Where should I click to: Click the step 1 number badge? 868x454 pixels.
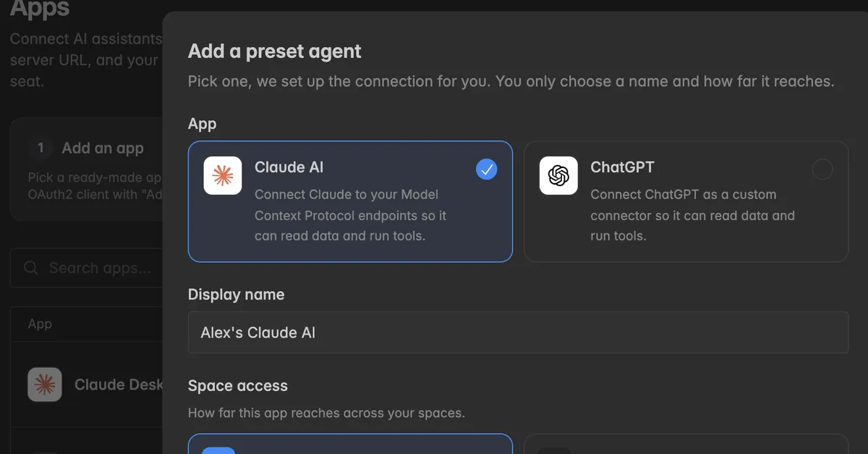[x=41, y=148]
